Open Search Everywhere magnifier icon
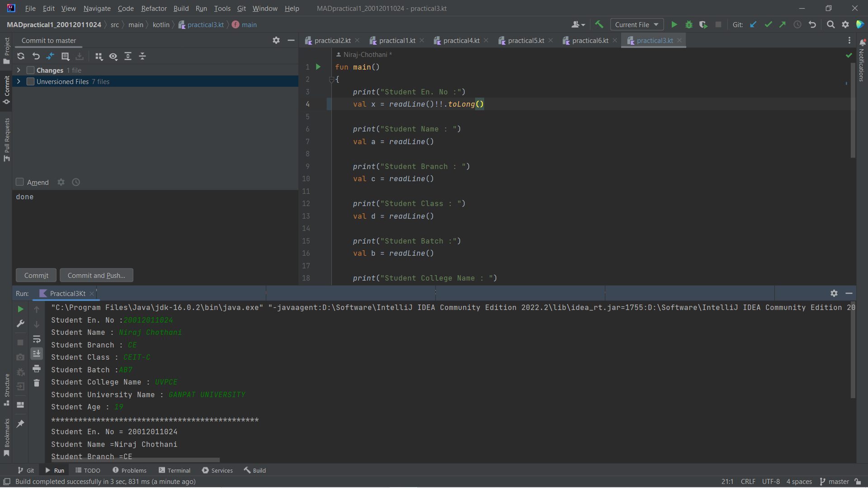This screenshot has height=488, width=868. [x=830, y=25]
